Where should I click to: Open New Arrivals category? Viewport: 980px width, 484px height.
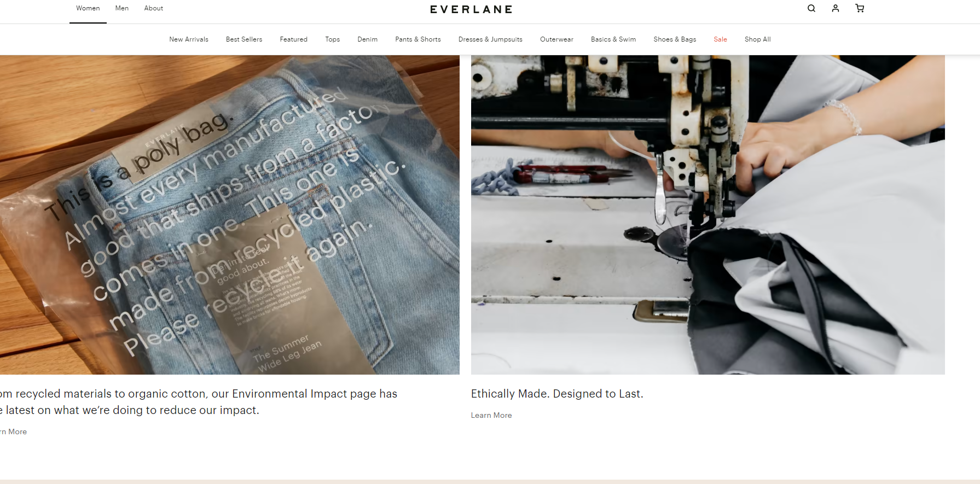coord(189,39)
